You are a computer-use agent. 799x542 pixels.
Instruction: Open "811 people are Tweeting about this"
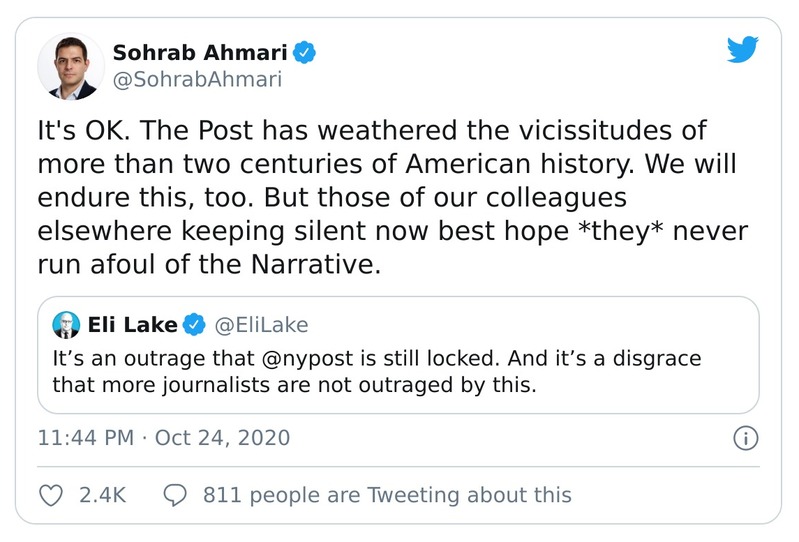click(x=386, y=495)
